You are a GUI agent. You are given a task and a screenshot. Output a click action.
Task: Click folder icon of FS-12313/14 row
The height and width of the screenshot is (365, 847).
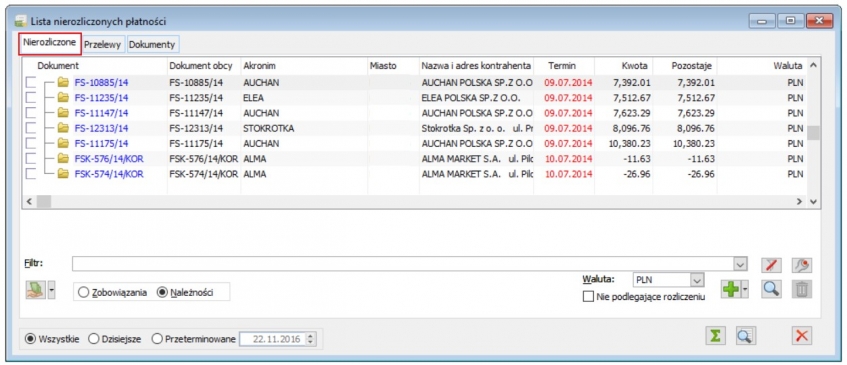(x=64, y=128)
